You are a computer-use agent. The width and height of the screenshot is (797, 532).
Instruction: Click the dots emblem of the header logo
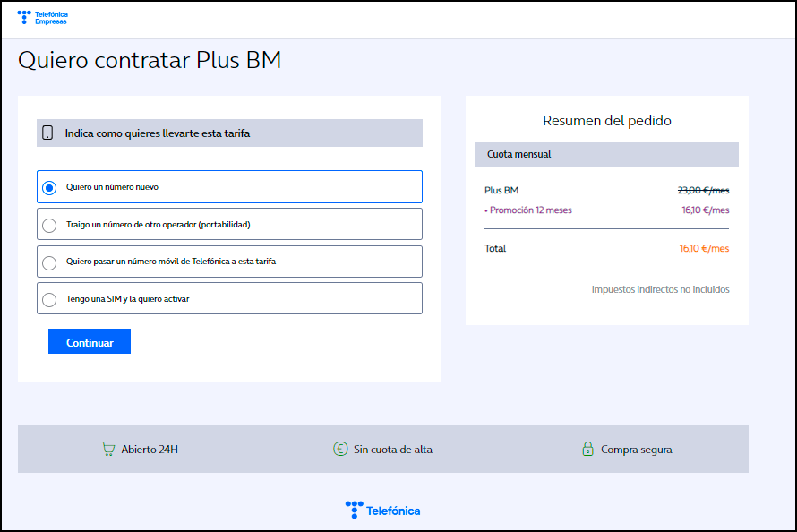(23, 16)
